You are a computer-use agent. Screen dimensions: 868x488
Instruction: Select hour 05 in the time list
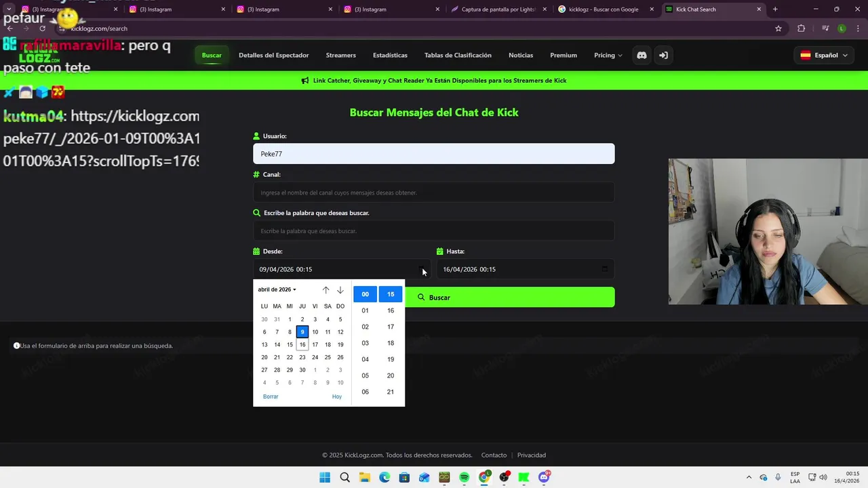click(365, 375)
